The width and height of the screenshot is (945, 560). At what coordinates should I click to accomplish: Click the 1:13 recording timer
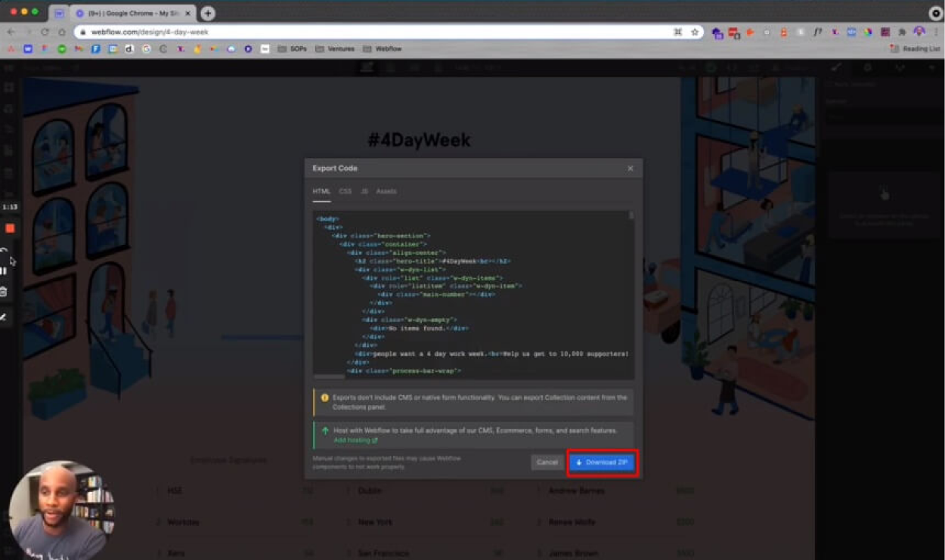click(10, 206)
